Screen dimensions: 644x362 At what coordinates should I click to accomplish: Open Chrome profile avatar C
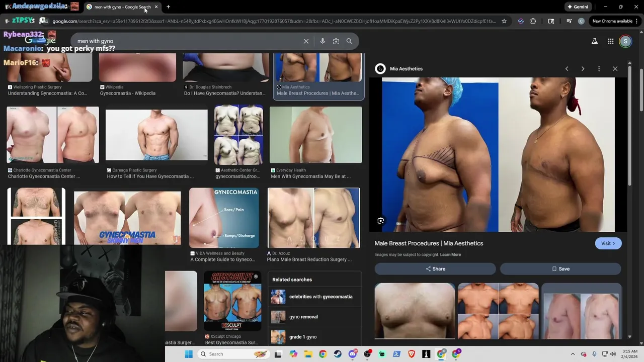[581, 21]
